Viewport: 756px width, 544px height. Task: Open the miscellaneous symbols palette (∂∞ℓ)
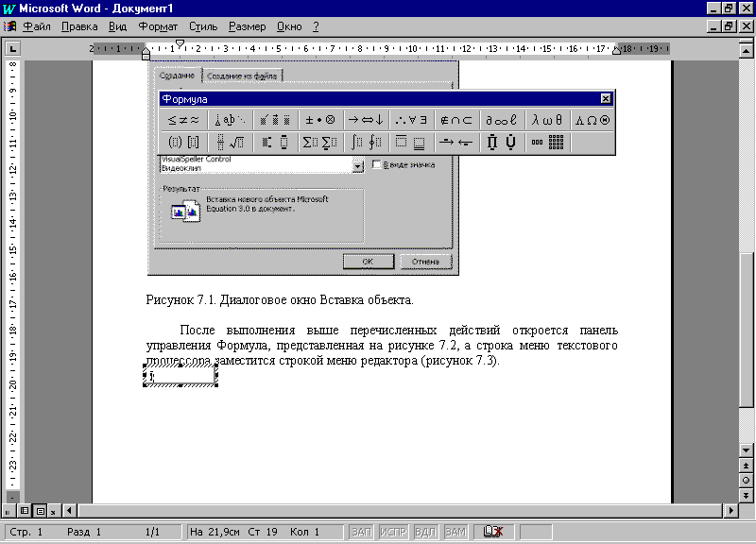coord(502,120)
